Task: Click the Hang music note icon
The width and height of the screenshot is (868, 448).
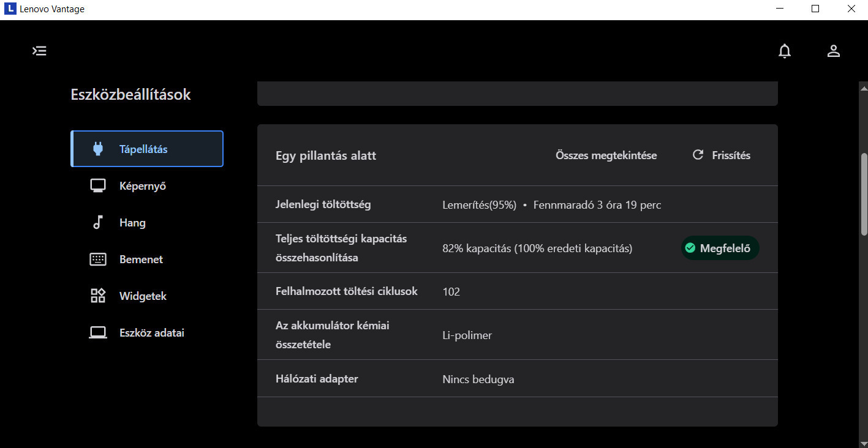Action: coord(97,223)
